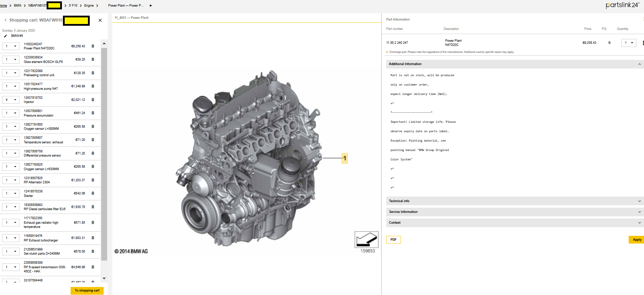Delete the Injector row trash icon
Viewport: 644px width, 295px height.
(93, 99)
